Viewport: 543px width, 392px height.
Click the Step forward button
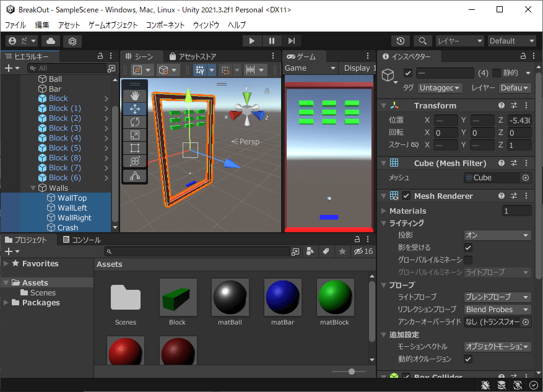(x=291, y=41)
